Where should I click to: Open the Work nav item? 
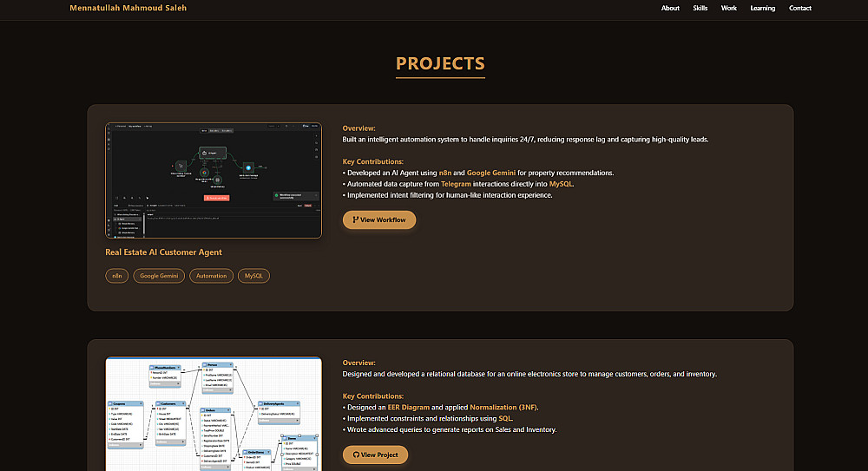click(x=728, y=9)
